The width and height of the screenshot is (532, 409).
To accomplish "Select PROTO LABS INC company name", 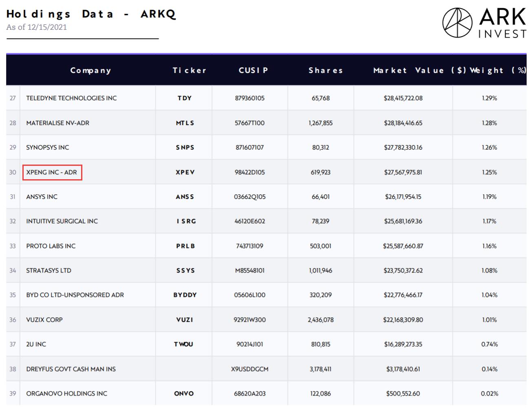I will coord(51,246).
